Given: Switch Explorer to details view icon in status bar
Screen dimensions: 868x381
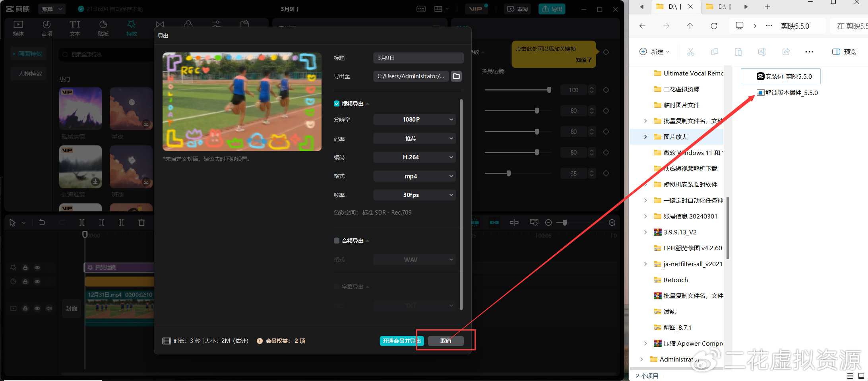Looking at the screenshot, I should (850, 376).
